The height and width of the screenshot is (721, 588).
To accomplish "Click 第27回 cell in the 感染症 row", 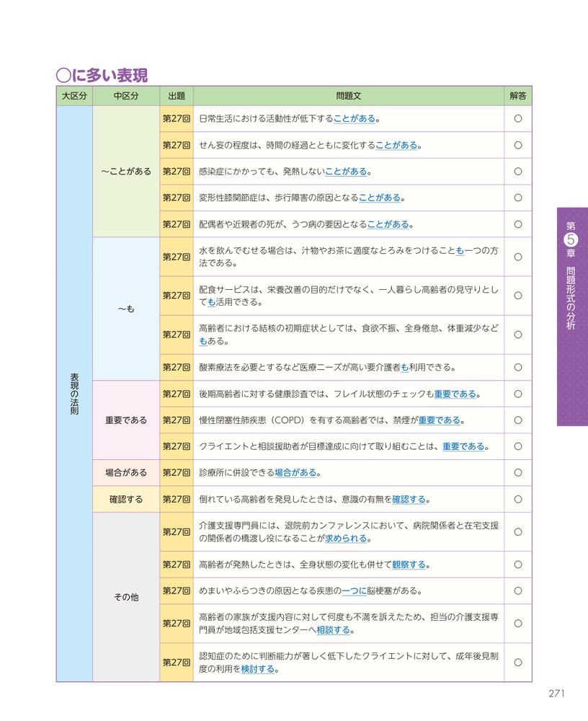I will click(x=177, y=172).
